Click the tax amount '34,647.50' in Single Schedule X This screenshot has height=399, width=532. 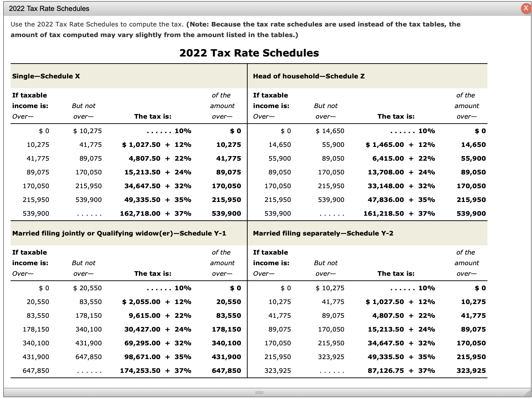(142, 186)
